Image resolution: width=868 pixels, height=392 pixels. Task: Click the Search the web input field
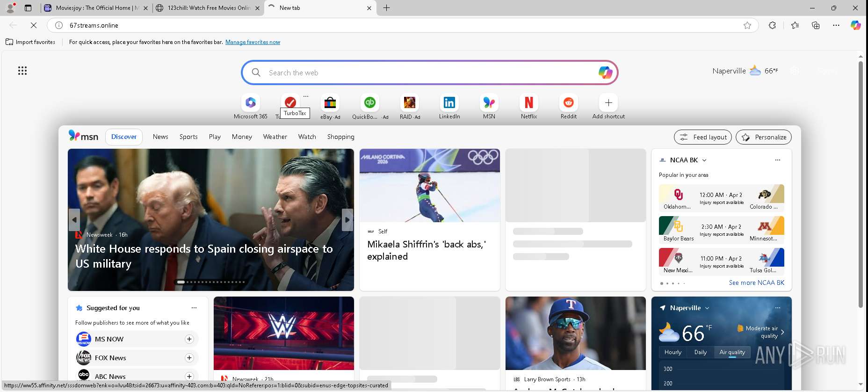coord(429,73)
